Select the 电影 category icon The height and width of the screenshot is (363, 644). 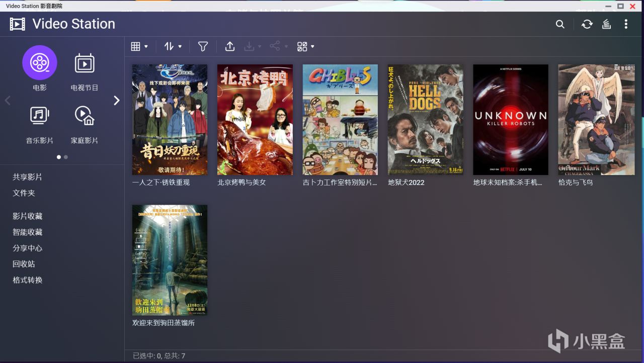(x=40, y=63)
